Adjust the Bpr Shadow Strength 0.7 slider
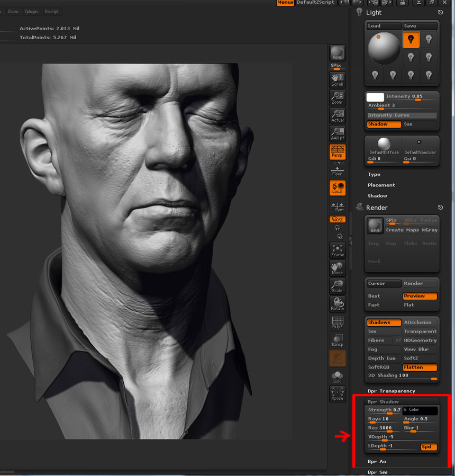Screen dimensions: 455x476 click(x=384, y=410)
